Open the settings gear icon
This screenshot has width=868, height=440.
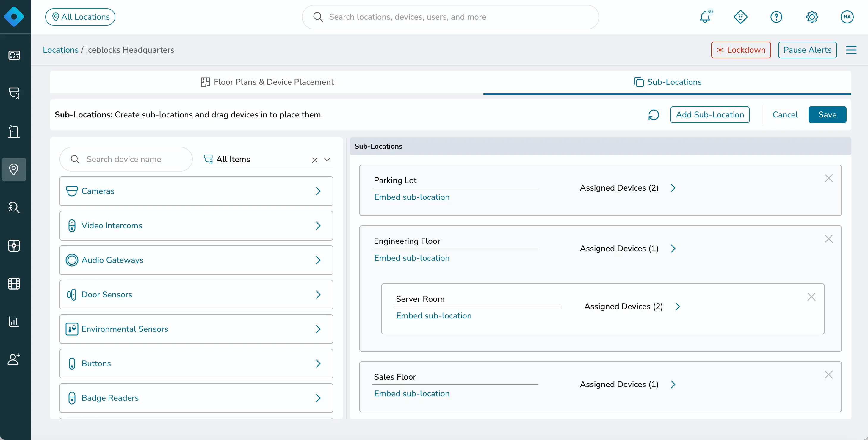pyautogui.click(x=812, y=17)
